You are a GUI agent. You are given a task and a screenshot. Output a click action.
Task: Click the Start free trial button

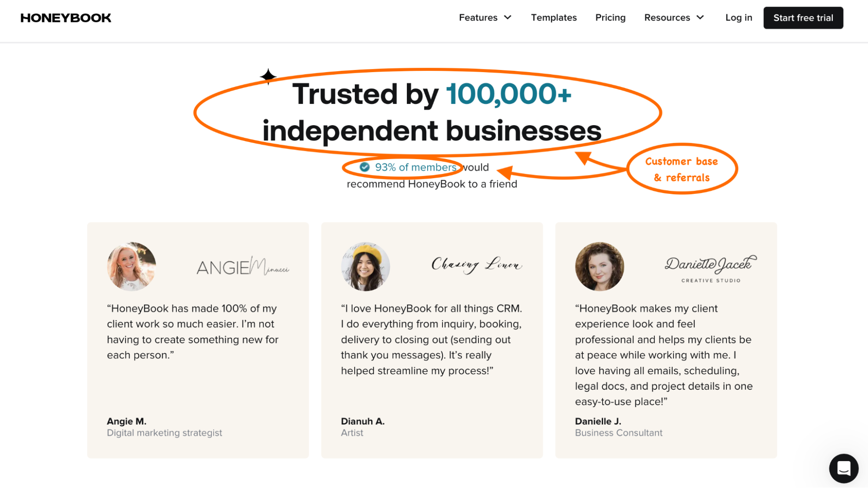click(803, 18)
